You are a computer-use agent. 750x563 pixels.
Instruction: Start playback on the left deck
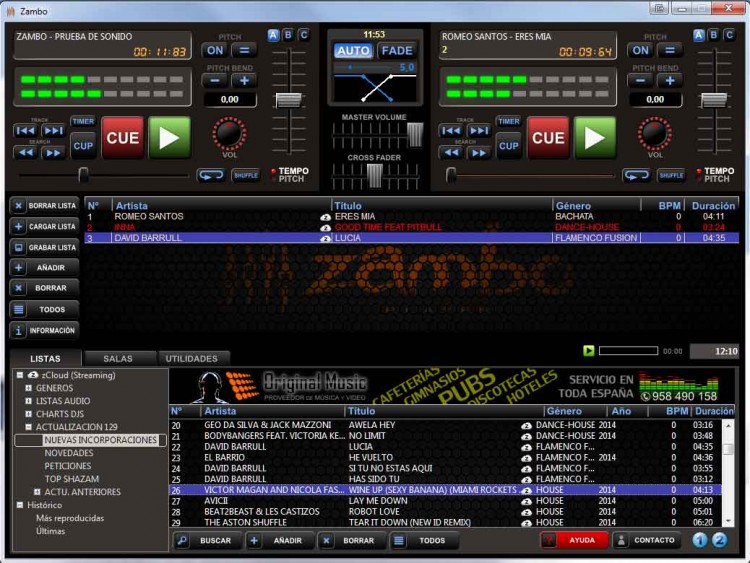(169, 138)
